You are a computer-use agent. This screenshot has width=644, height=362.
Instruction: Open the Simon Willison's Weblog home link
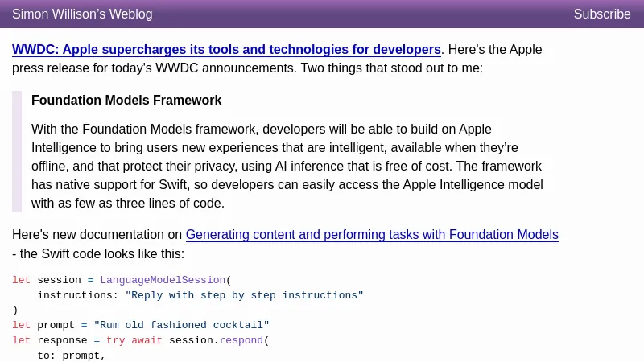[82, 14]
